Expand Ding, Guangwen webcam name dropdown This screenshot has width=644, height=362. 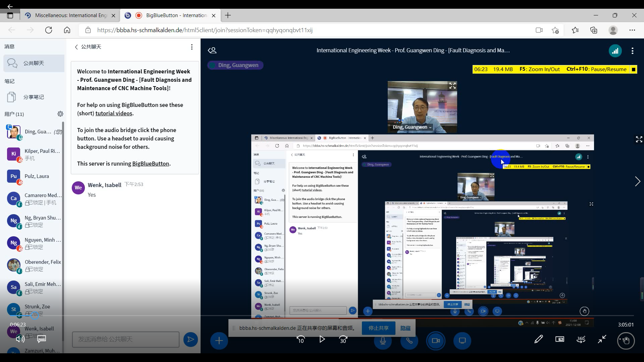tap(412, 127)
